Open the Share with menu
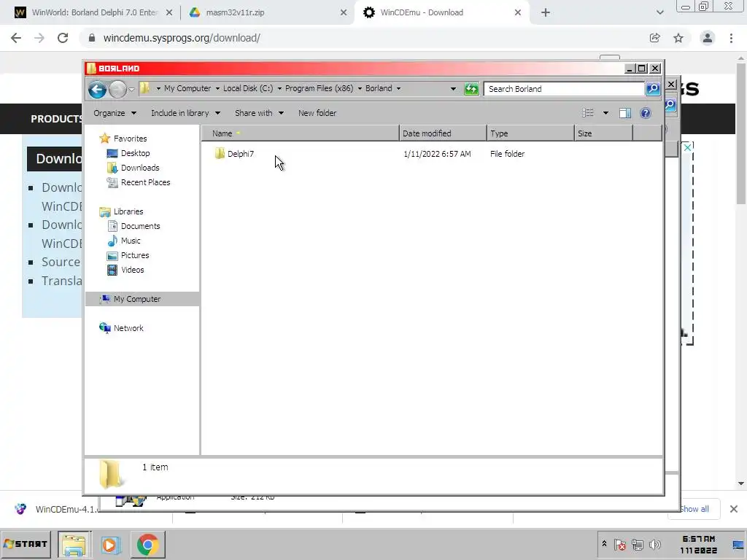The height and width of the screenshot is (560, 747). click(259, 113)
